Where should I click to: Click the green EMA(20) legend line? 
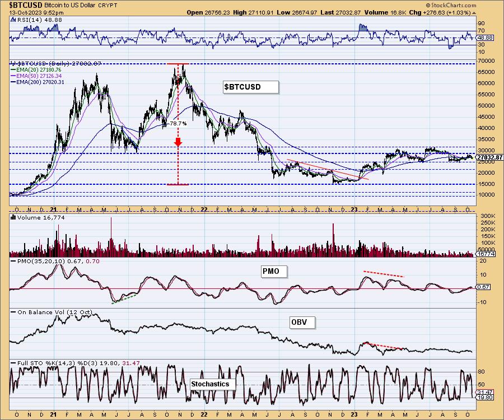tap(13, 70)
